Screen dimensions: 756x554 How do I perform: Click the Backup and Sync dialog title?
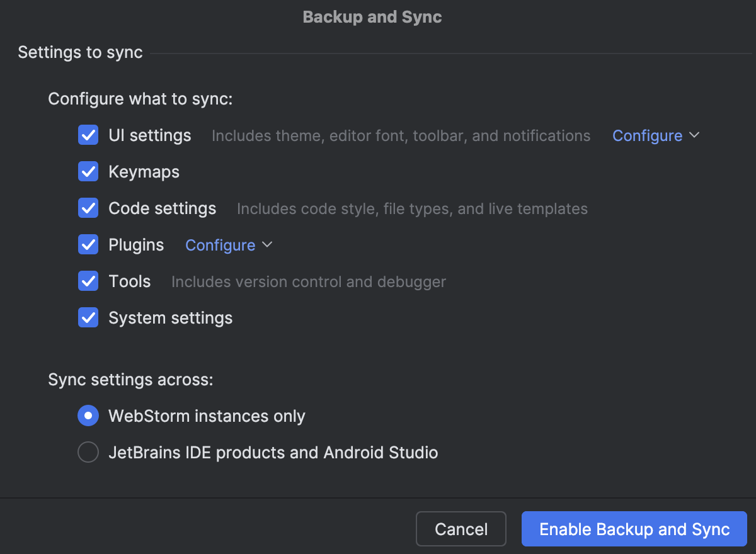[x=372, y=17]
